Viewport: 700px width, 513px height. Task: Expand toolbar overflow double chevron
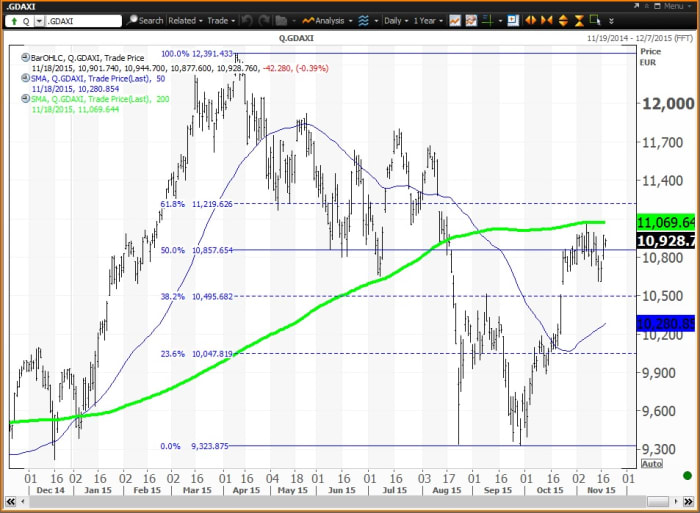(611, 21)
